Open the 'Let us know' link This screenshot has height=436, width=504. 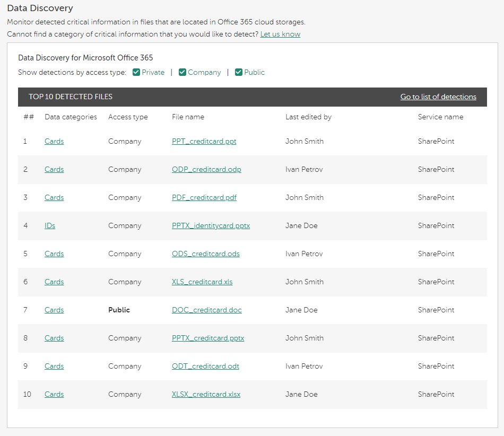tap(280, 34)
